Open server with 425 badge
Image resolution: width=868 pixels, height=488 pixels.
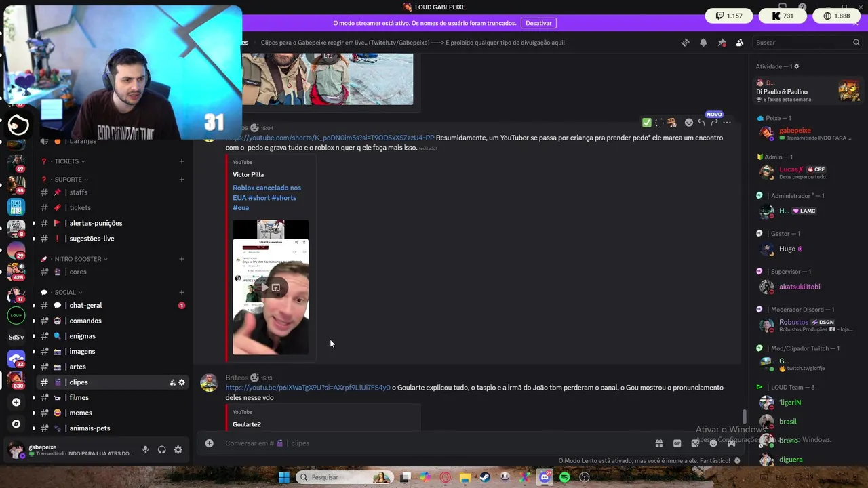coord(16,271)
